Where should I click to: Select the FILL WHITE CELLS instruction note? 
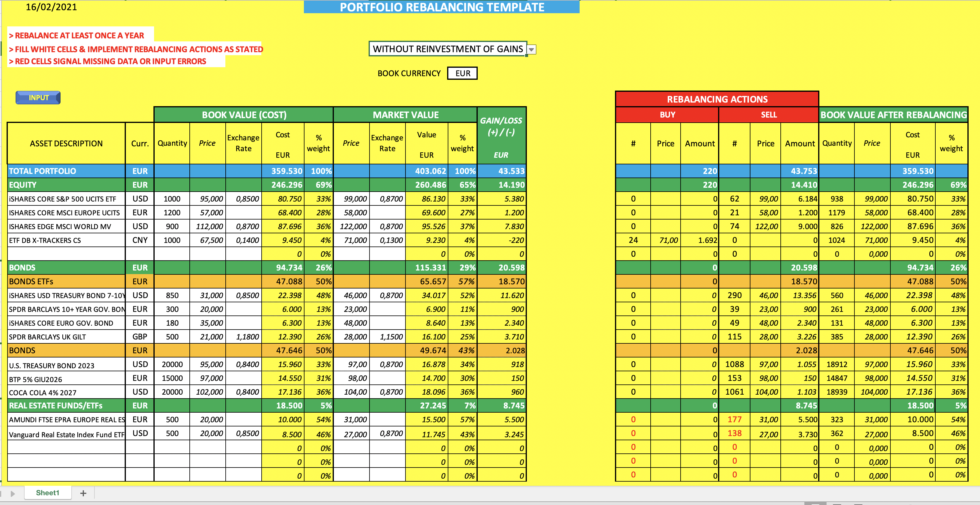pos(136,49)
